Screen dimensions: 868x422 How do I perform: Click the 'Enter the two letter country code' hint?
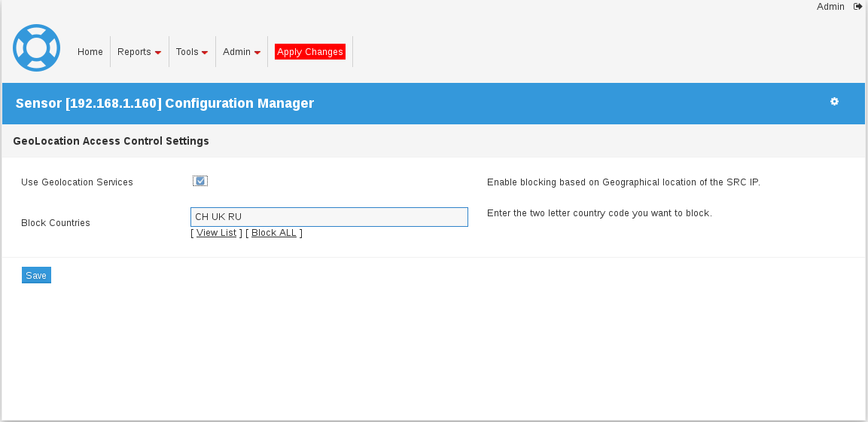point(599,213)
